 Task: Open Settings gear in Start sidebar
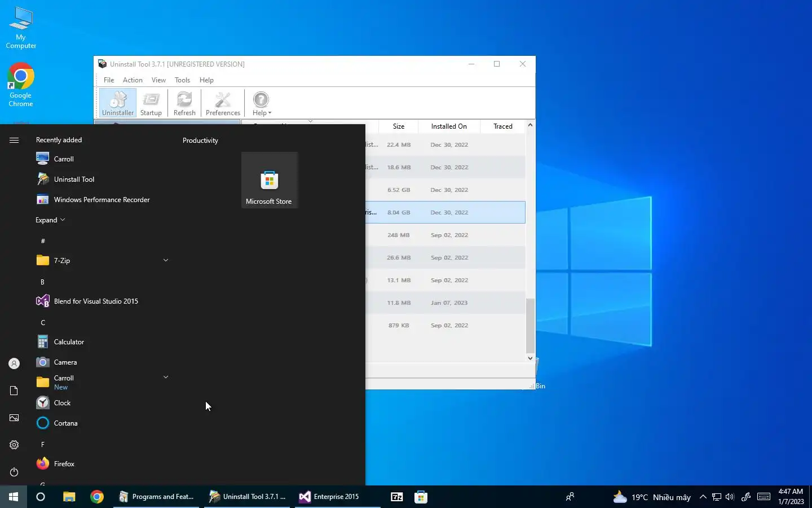pos(14,445)
